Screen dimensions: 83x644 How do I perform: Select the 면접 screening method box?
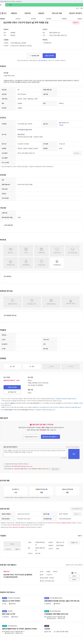(32, 367)
